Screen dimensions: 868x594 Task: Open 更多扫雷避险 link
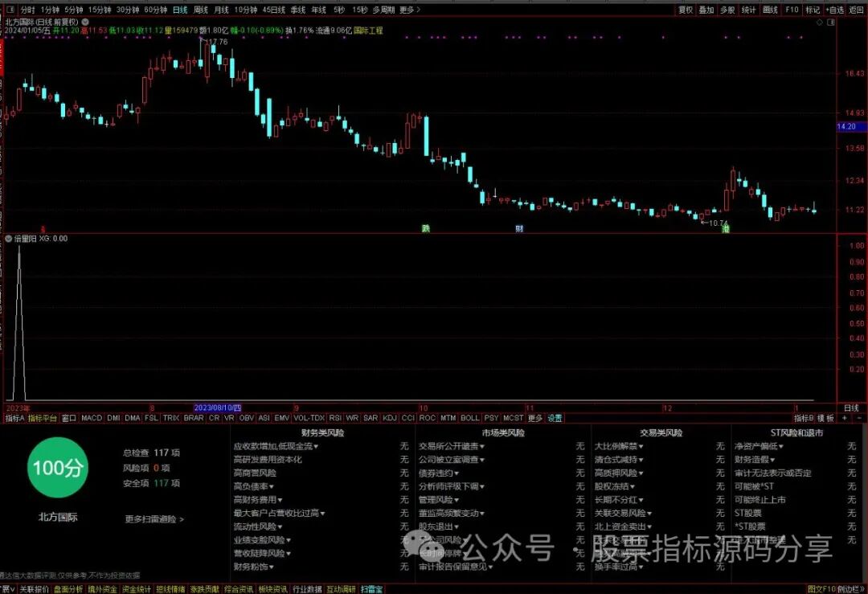(154, 519)
